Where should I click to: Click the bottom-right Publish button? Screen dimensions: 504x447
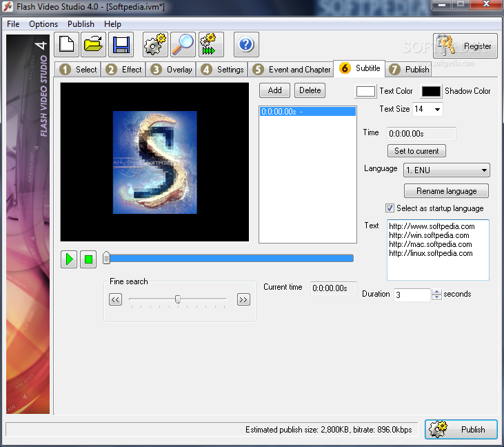(461, 429)
